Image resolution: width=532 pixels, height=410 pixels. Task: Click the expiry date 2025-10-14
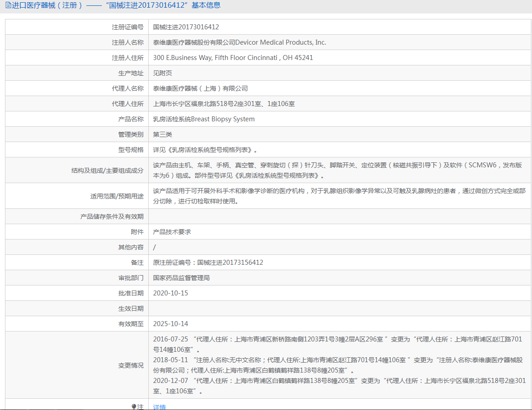(170, 324)
